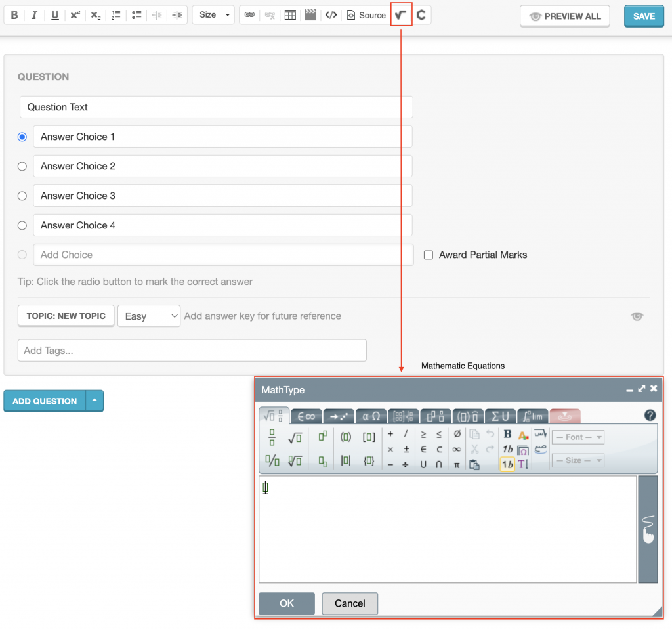The width and height of the screenshot is (672, 629).
Task: Open the MathType Font dropdown
Action: click(x=577, y=437)
